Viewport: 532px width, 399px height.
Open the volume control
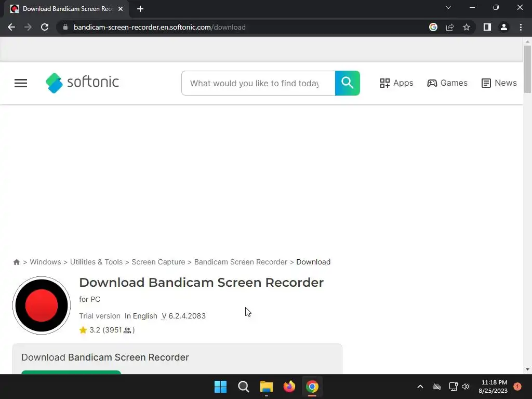465,387
